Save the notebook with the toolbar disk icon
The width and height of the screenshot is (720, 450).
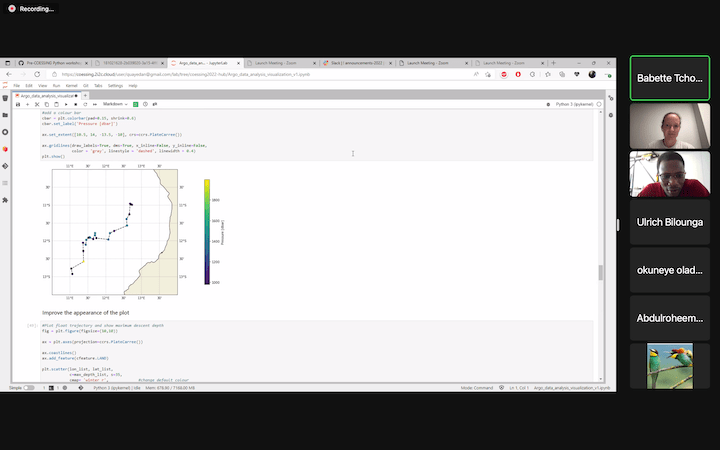click(17, 104)
